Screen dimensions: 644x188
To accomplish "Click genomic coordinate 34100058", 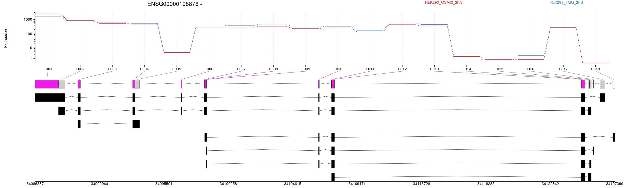I will click(228, 184).
